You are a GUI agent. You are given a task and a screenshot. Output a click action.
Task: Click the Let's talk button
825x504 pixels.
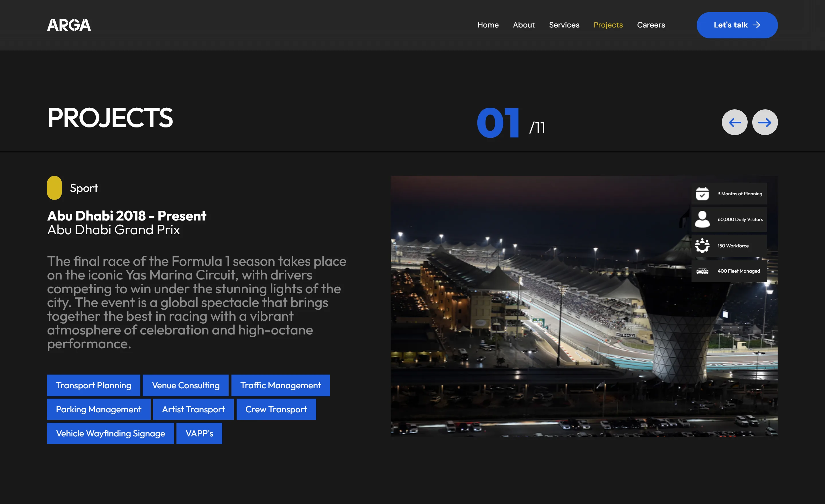click(x=737, y=25)
